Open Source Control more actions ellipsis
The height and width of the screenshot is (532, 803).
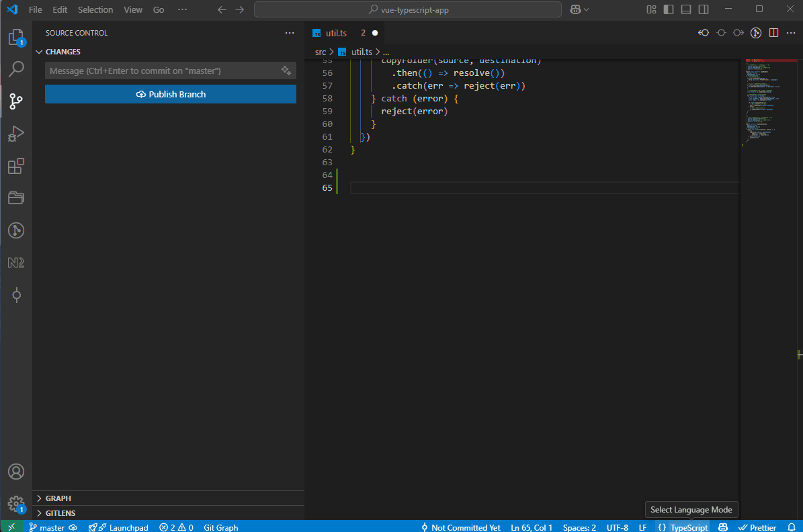point(290,33)
